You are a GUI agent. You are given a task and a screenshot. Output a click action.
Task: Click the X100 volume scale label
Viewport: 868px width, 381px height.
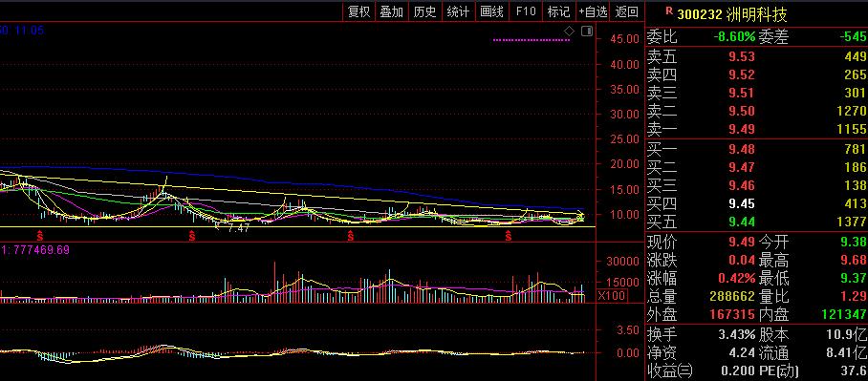point(612,296)
